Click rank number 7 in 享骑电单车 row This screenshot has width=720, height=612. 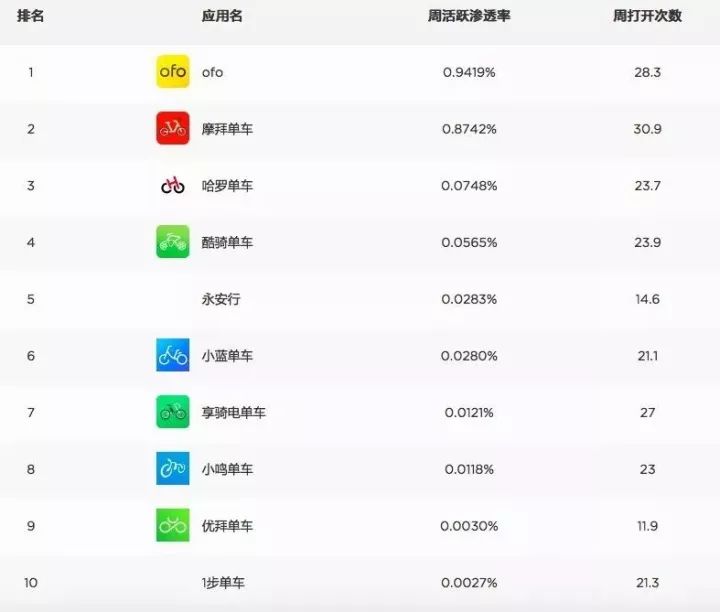tap(31, 413)
